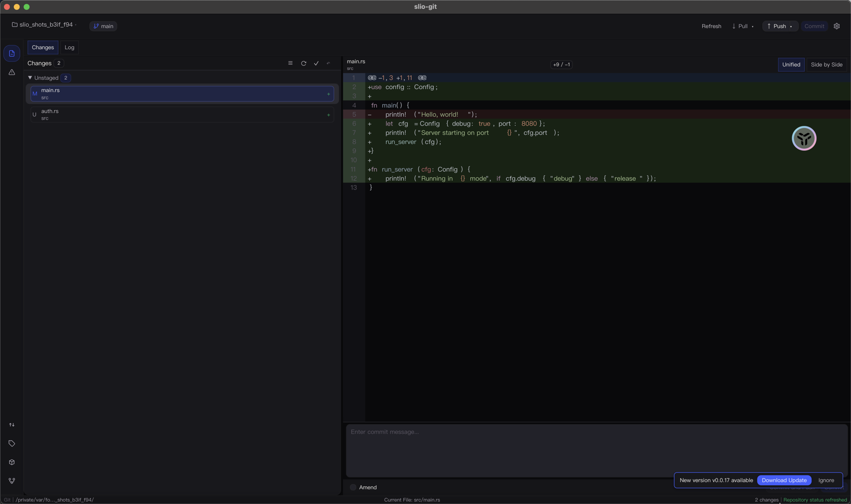Select the Unified diff view
The width and height of the screenshot is (851, 504).
pos(791,64)
